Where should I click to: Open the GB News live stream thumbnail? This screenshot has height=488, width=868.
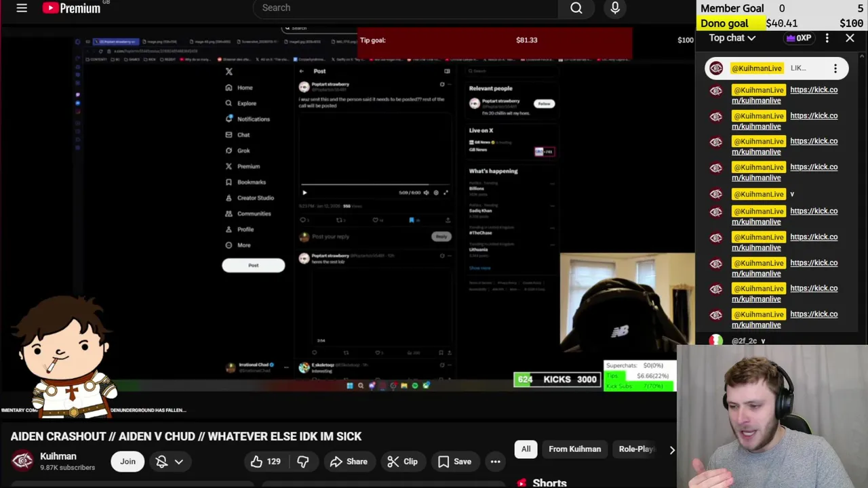[544, 151]
